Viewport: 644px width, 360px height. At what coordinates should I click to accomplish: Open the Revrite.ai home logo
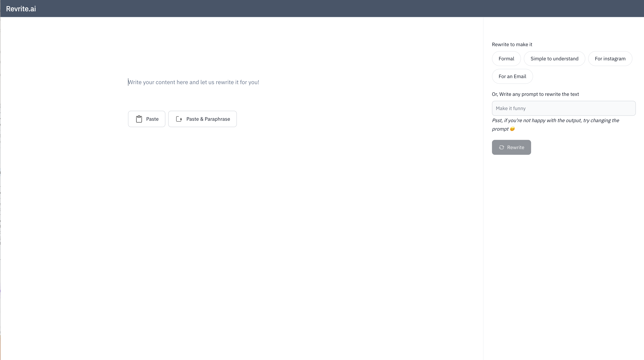(x=21, y=9)
